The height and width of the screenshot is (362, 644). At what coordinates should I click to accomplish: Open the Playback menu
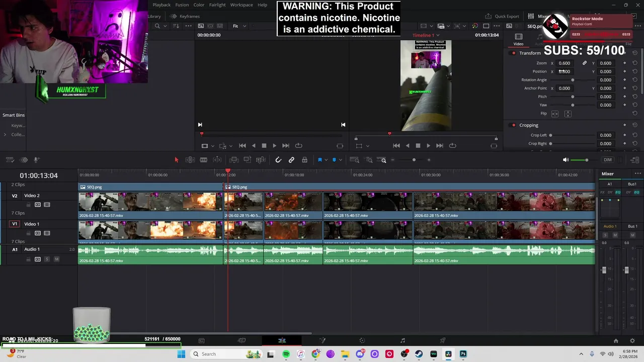(162, 5)
